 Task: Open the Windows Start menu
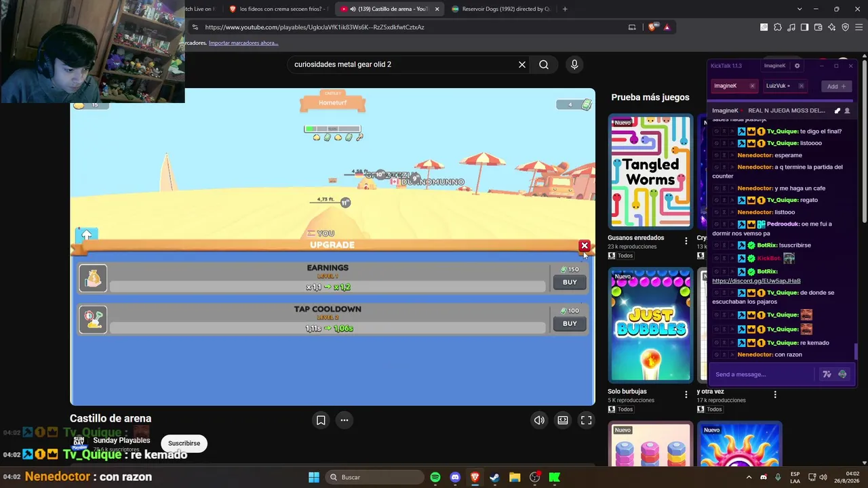coord(314,477)
